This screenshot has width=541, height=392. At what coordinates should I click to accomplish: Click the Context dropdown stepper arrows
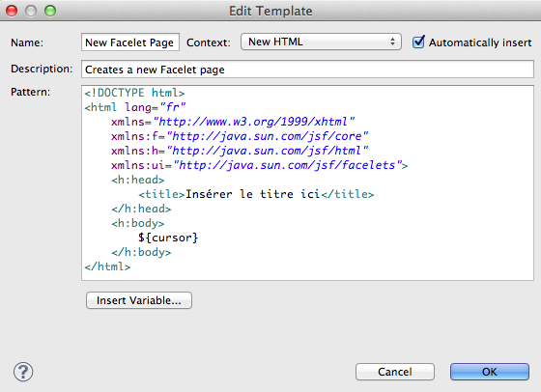(x=392, y=42)
